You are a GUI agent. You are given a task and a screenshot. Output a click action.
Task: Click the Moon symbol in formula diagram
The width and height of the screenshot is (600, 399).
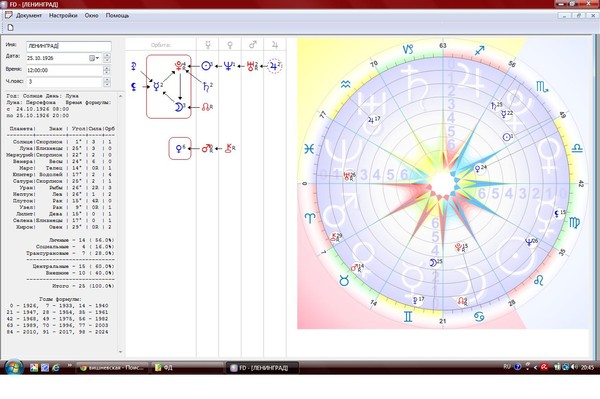point(179,107)
